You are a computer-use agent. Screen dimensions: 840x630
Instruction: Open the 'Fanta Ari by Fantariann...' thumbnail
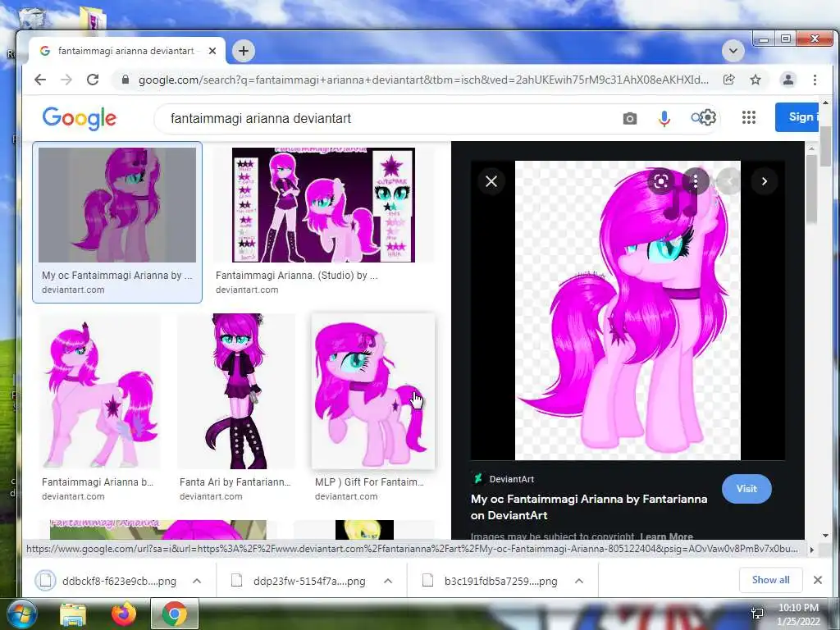[x=236, y=391]
